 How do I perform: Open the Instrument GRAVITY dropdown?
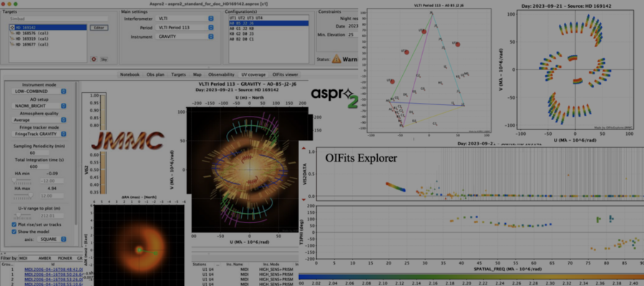click(185, 36)
